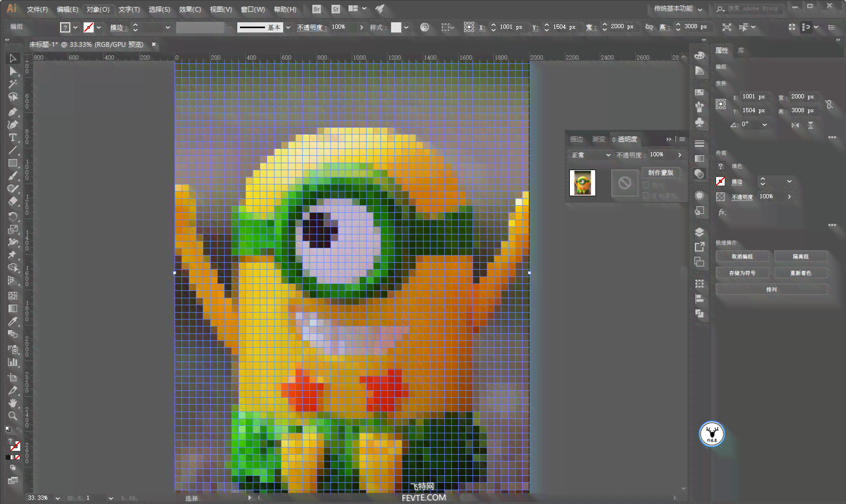The width and height of the screenshot is (846, 504).
Task: Toggle the Invert Mask checkbox
Action: (646, 196)
